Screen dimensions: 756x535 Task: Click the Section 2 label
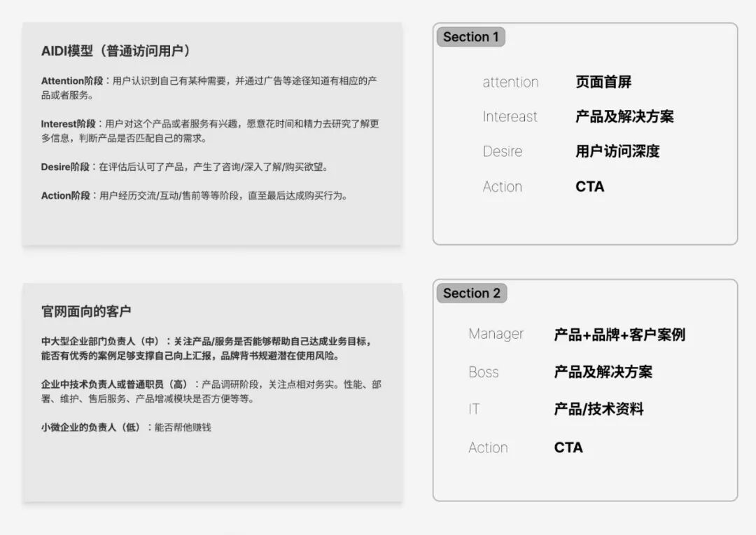coord(471,293)
